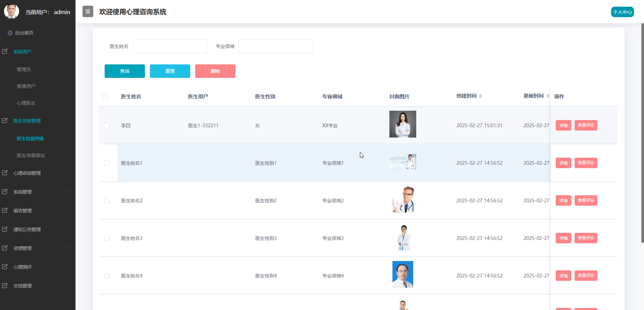Click the edit icon beside 通知公告管理
This screenshot has height=310, width=644.
[x=5, y=229]
